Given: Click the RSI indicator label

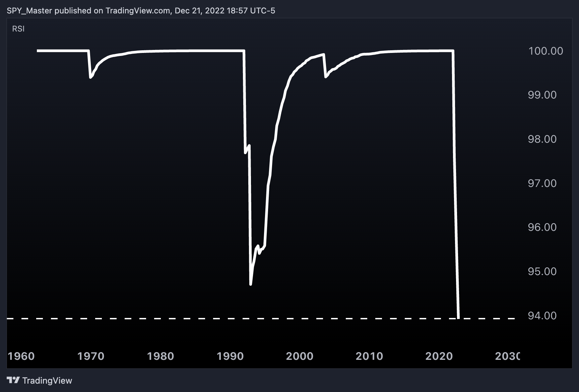Looking at the screenshot, I should click(x=18, y=29).
